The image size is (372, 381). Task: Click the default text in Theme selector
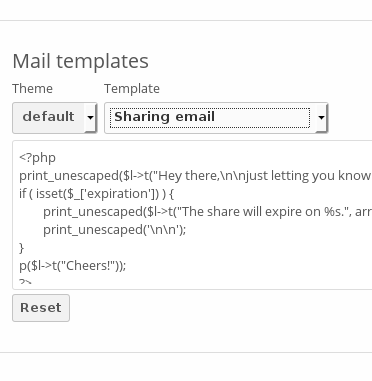point(48,117)
